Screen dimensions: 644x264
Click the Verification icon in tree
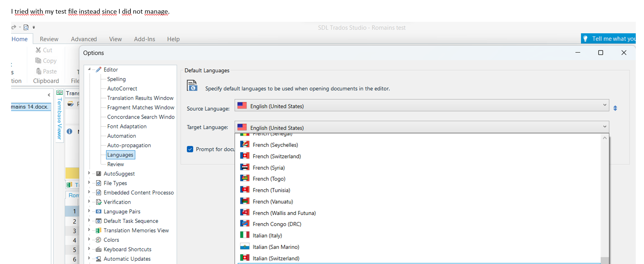tap(99, 202)
